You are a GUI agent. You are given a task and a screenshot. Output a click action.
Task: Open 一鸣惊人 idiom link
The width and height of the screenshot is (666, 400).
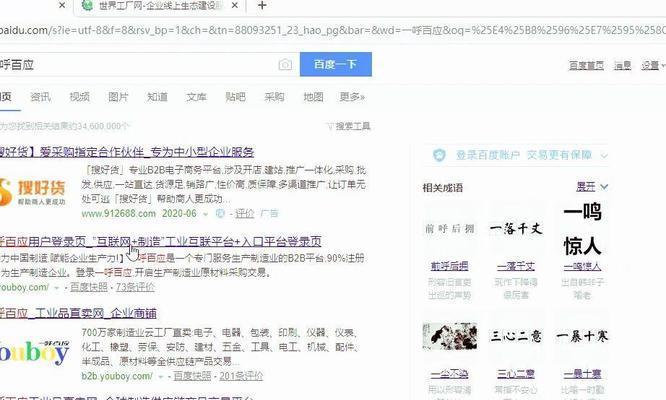pos(582,266)
